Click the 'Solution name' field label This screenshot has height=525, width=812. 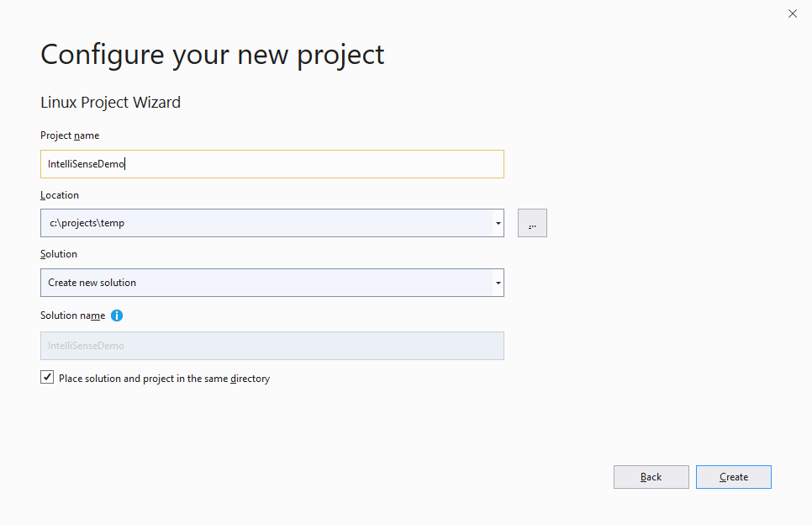[72, 316]
